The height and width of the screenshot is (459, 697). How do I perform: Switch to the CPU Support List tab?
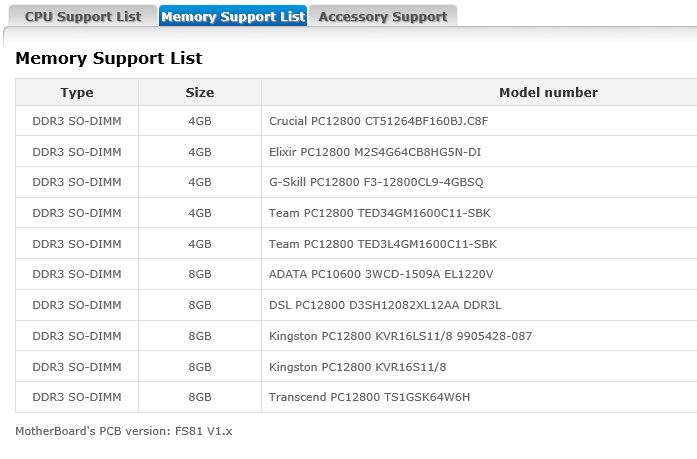[x=82, y=17]
